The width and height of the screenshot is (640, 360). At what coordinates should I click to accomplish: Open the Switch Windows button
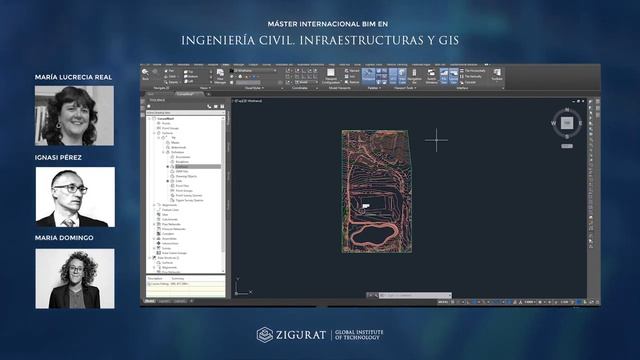tap(431, 76)
